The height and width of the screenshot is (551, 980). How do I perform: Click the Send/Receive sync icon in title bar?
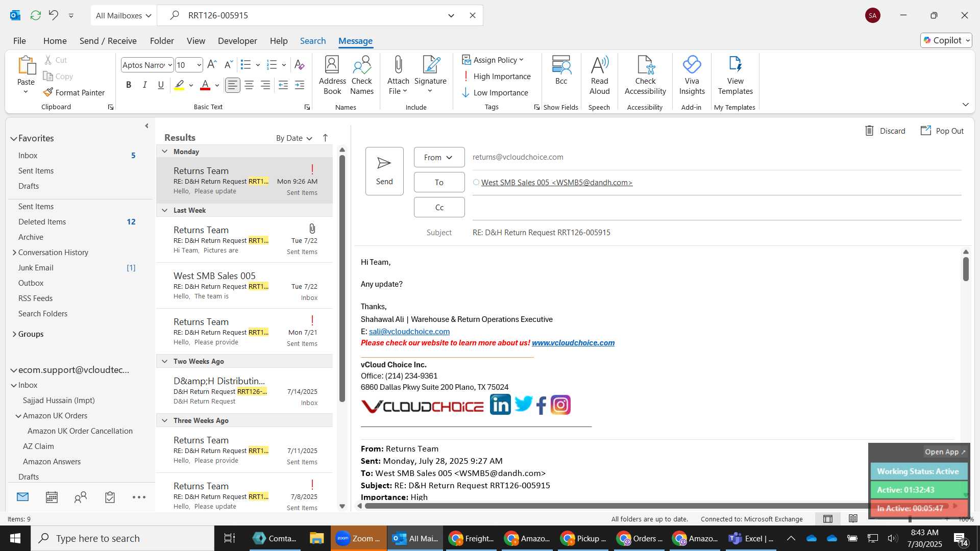click(35, 15)
